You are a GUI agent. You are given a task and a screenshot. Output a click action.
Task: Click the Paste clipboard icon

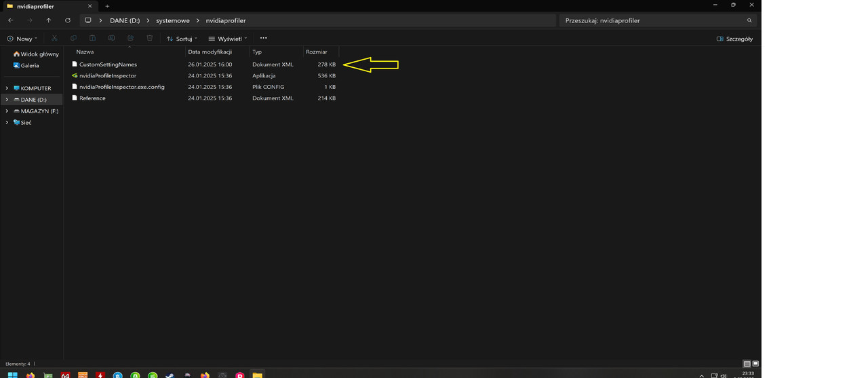(92, 38)
